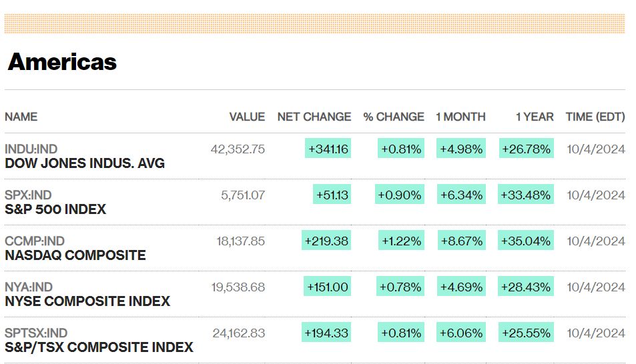Click the 1 year +25.55% cell
This screenshot has width=636, height=364.
click(x=527, y=333)
